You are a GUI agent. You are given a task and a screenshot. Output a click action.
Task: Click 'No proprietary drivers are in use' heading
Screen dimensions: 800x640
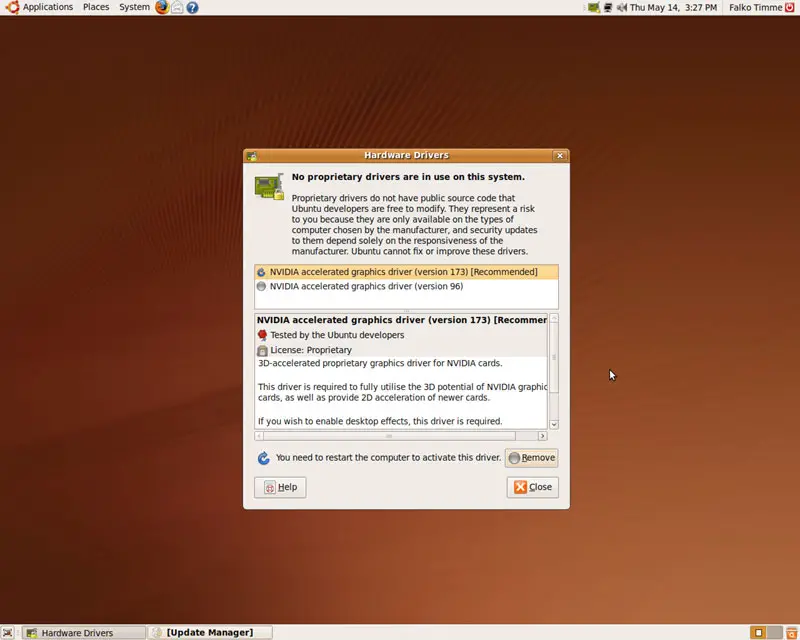(408, 177)
